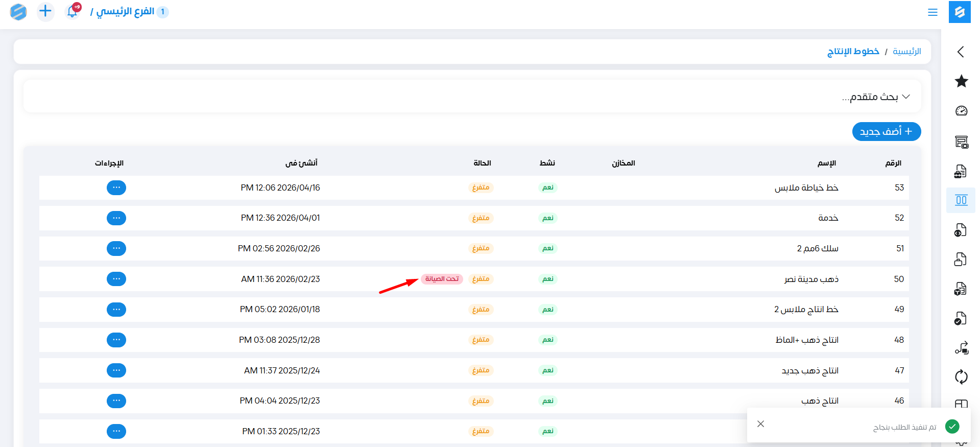Collapse sidebar using the back chevron
Screen dimensions: 980x447
(x=961, y=52)
